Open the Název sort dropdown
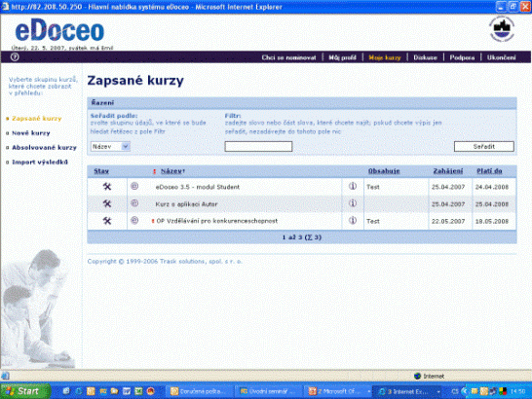The image size is (532, 399). point(111,146)
